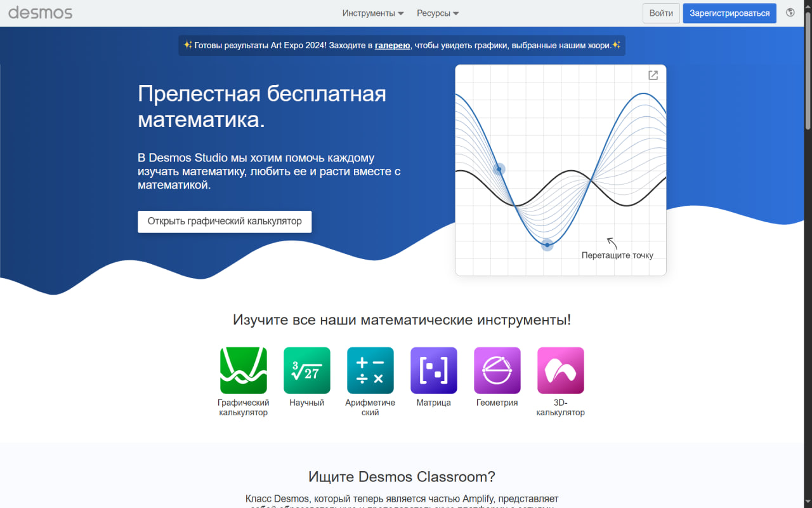Click Открыть графический калькулятор button
Image resolution: width=812 pixels, height=508 pixels.
coord(225,222)
